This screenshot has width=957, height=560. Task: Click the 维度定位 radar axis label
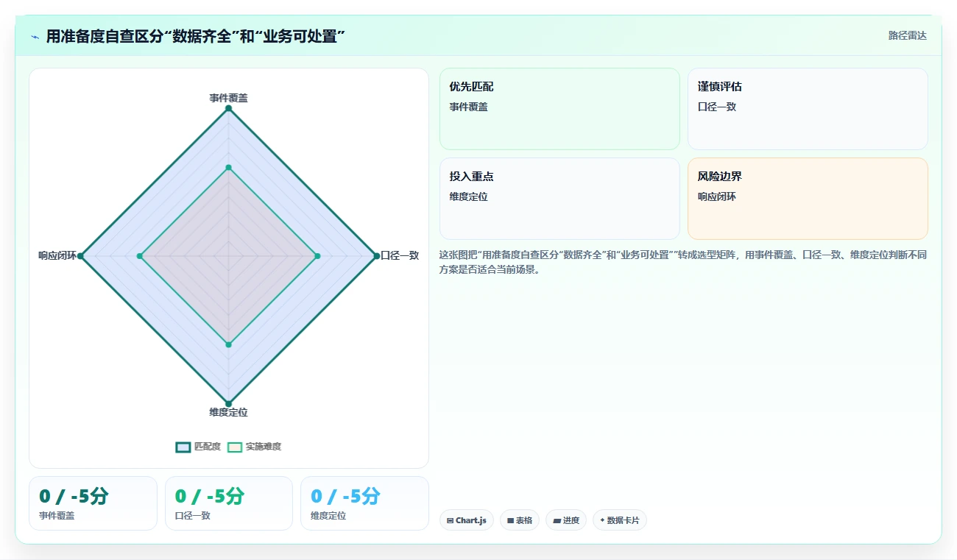(228, 412)
